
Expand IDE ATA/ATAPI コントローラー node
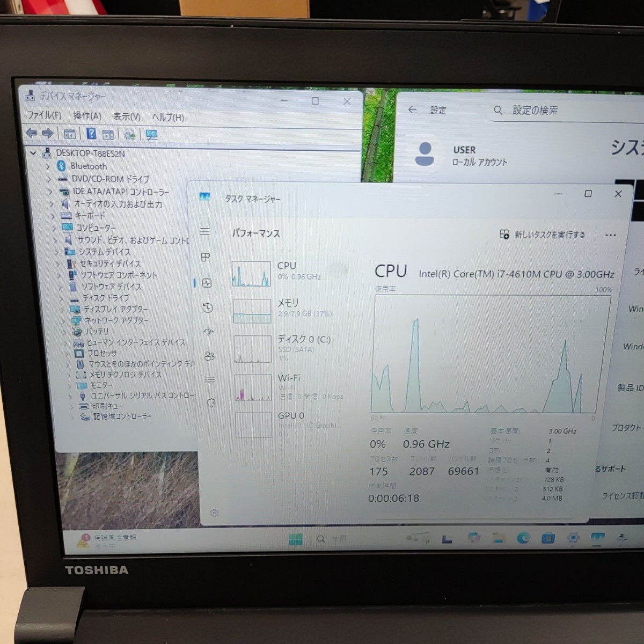[x=50, y=192]
